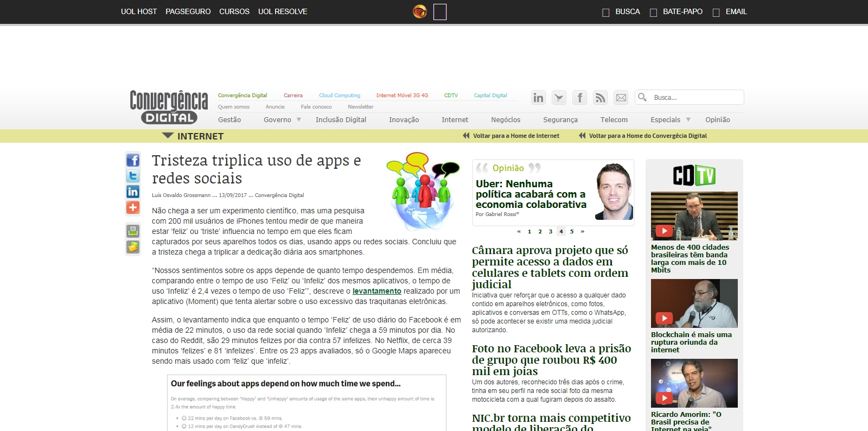Open CURSOS in top bar

234,11
